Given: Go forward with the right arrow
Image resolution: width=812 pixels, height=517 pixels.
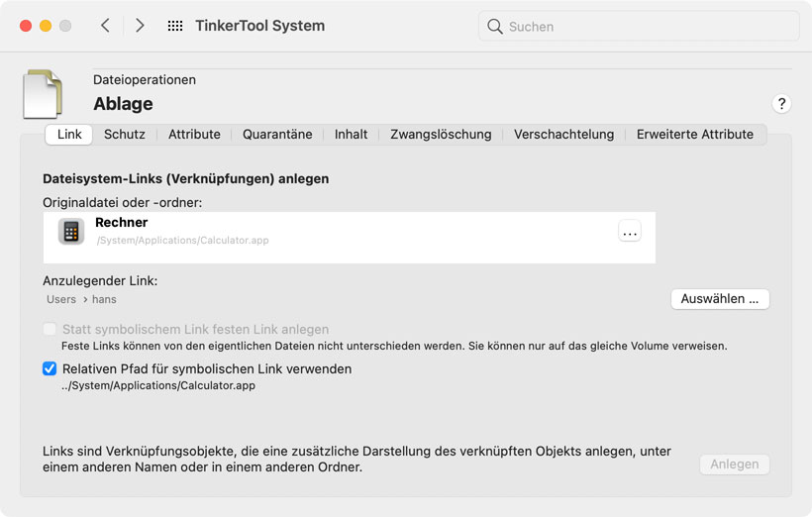Looking at the screenshot, I should tap(140, 26).
